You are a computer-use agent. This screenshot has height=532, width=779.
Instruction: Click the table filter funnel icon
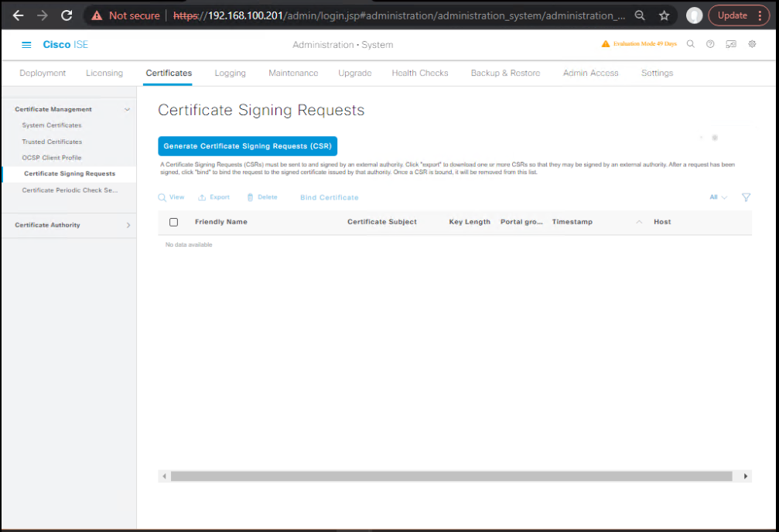(746, 197)
